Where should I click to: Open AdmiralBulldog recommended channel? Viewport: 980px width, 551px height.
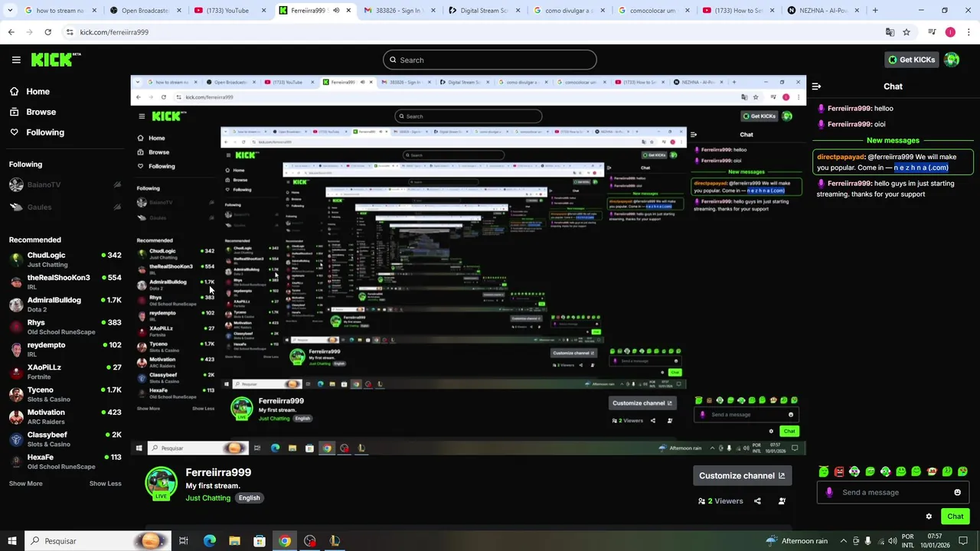[x=65, y=305]
